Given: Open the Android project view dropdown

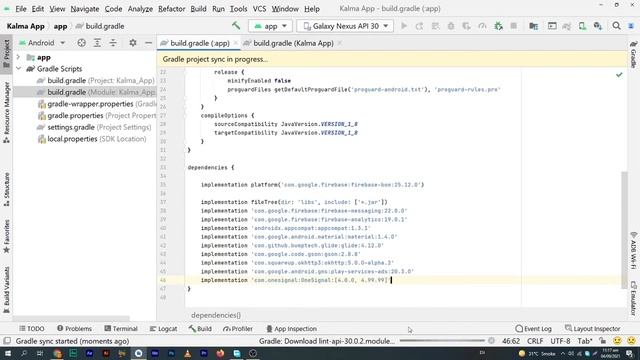Looking at the screenshot, I should coord(42,43).
